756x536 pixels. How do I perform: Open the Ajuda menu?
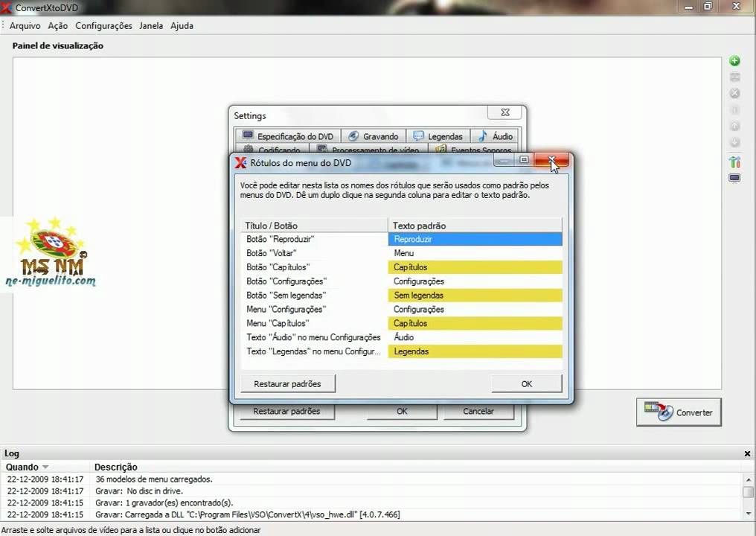click(x=182, y=26)
